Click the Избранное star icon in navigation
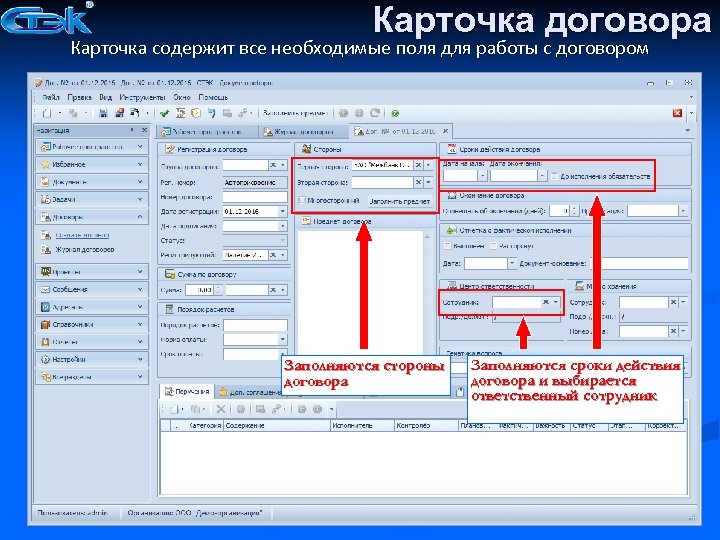 [x=45, y=164]
